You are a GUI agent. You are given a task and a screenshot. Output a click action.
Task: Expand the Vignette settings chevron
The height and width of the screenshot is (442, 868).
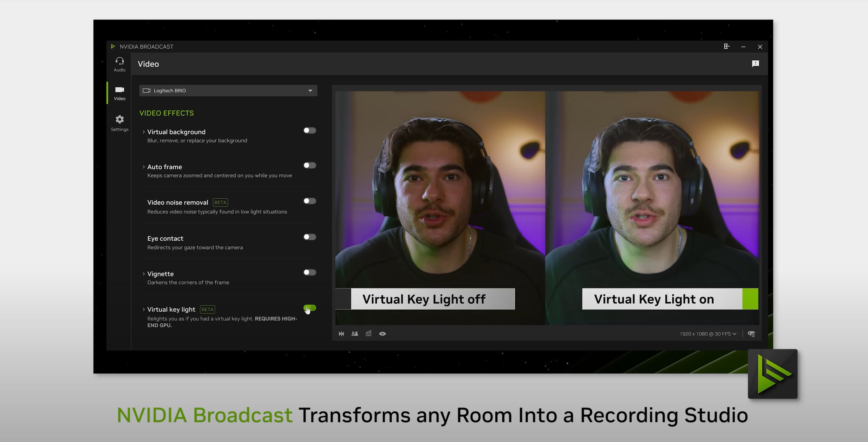coord(144,274)
